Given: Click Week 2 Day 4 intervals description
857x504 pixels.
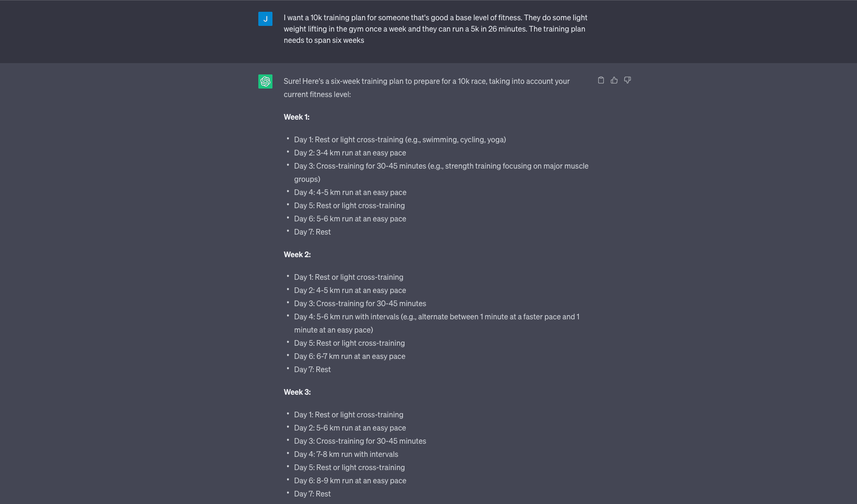Looking at the screenshot, I should [437, 323].
